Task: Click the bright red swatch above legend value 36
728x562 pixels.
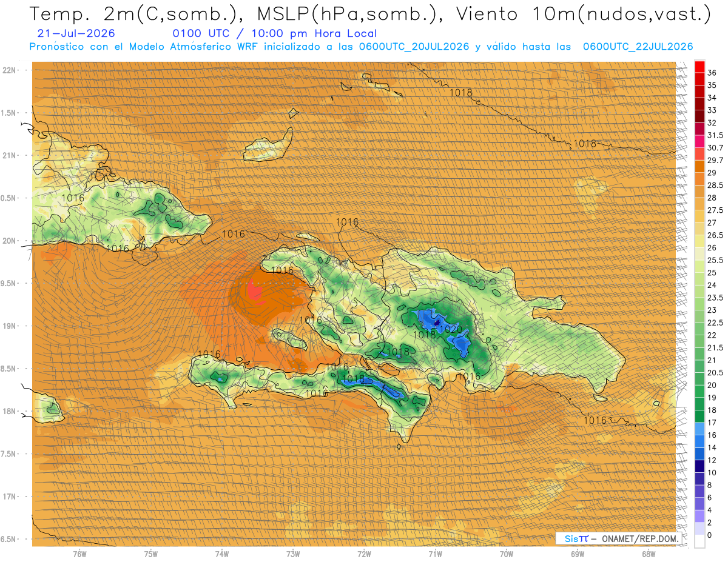Action: (699, 66)
